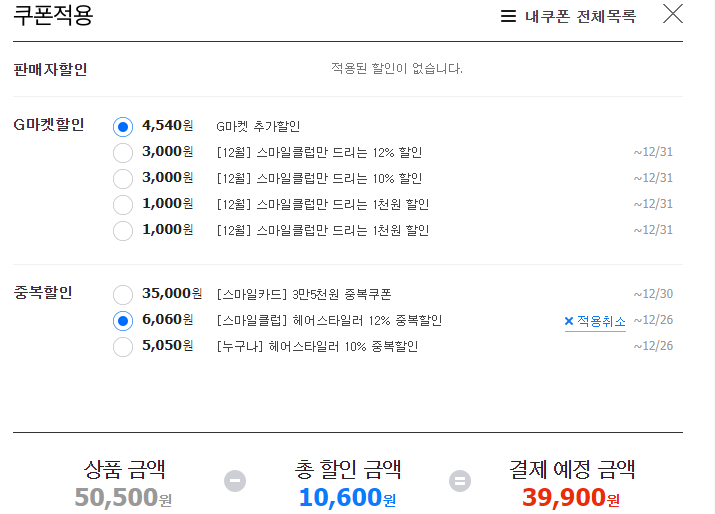Choose the first 1,000원 1천원 할인 radio
Viewport: 715px width, 514px height.
123,204
